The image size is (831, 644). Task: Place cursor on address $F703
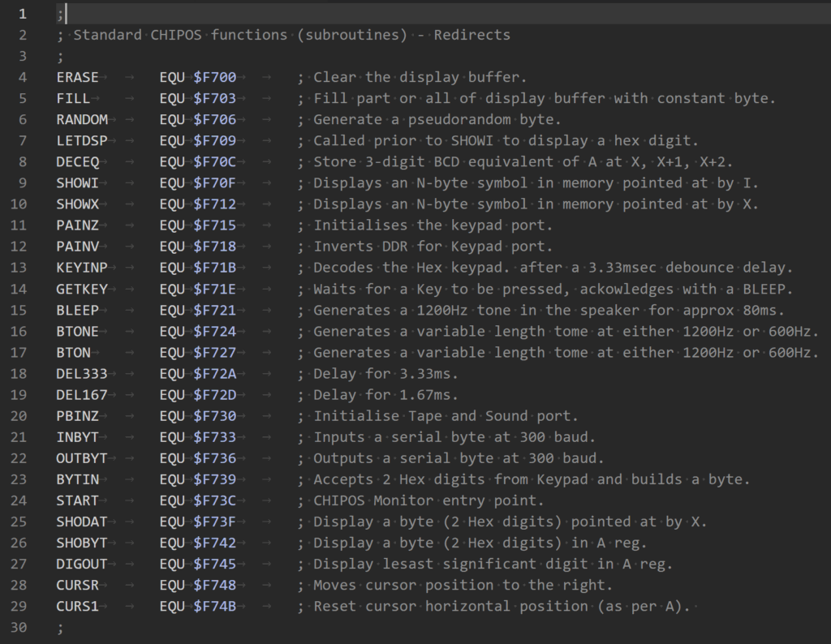215,99
